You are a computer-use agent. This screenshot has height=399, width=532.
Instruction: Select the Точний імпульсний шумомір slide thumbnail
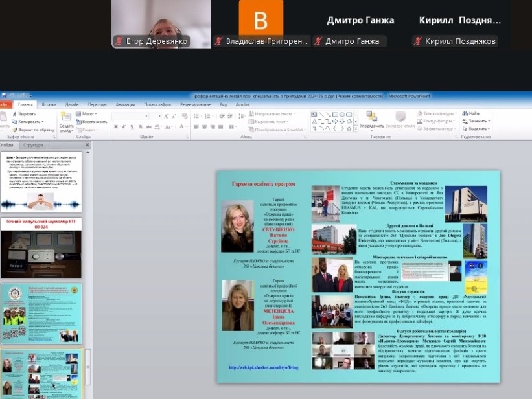(41, 247)
